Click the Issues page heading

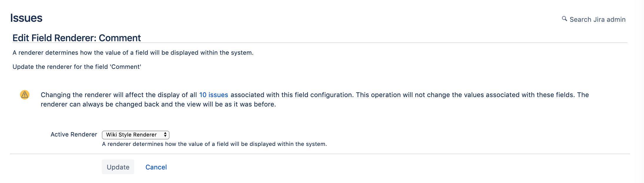pyautogui.click(x=26, y=18)
